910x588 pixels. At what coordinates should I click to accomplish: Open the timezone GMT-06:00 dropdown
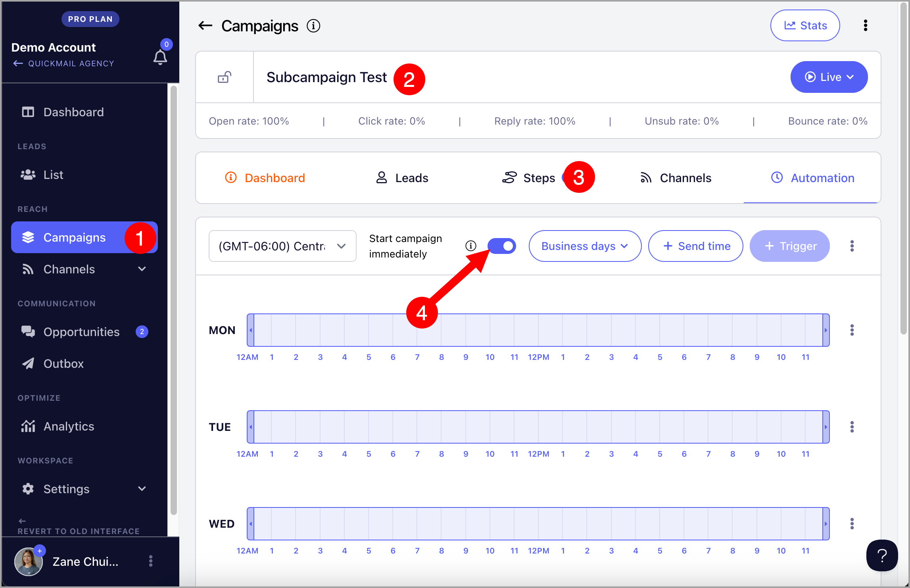(x=282, y=246)
